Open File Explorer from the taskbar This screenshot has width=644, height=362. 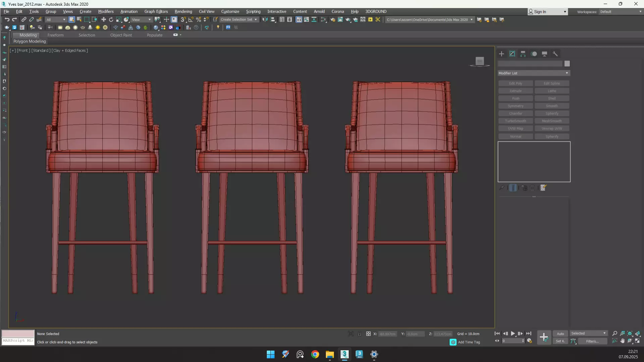330,354
